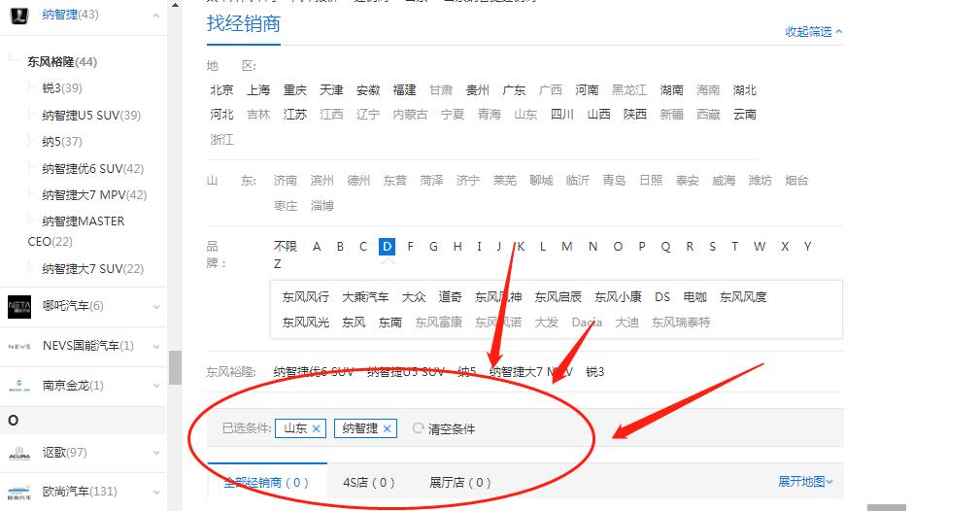The width and height of the screenshot is (980, 511).
Task: Collapse the 纳智捷(43) brand group
Action: pyautogui.click(x=156, y=15)
